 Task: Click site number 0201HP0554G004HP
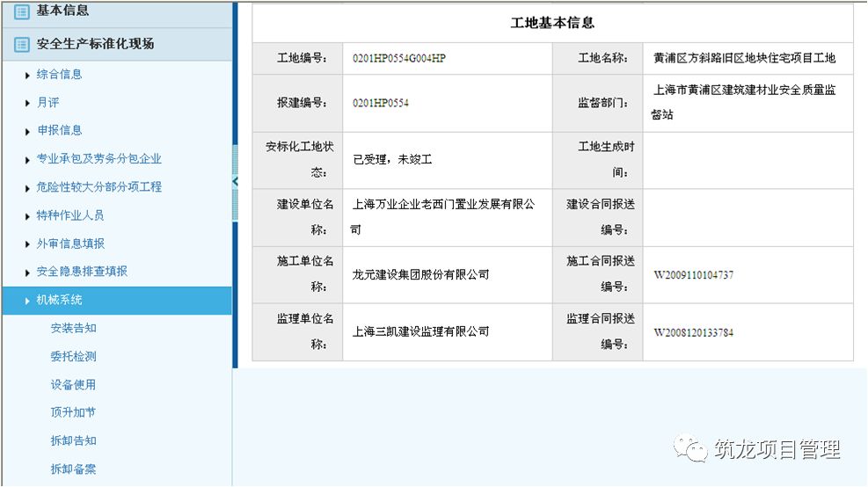399,58
